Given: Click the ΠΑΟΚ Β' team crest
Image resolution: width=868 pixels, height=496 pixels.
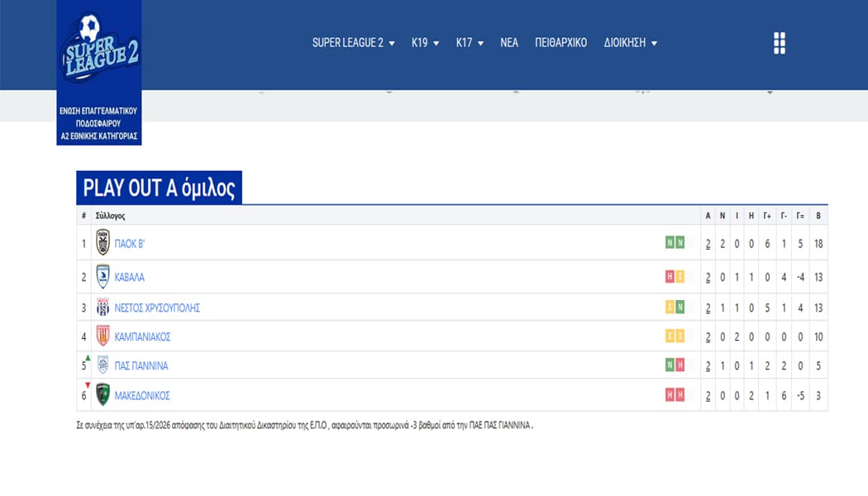Looking at the screenshot, I should click(103, 243).
